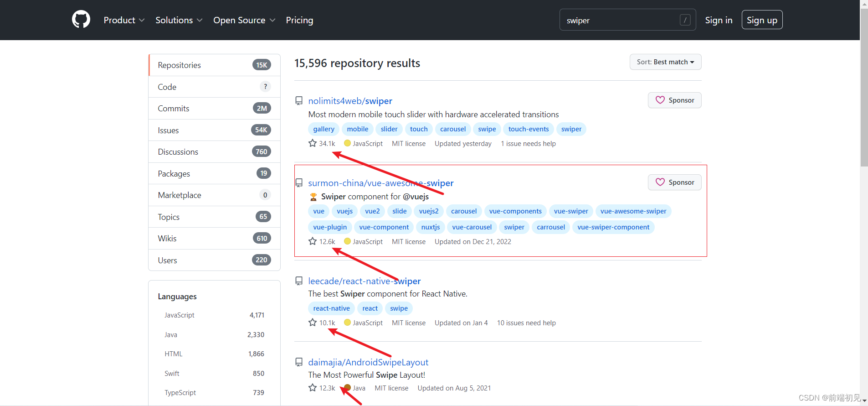Click Sign in
This screenshot has height=406, width=868.
719,20
